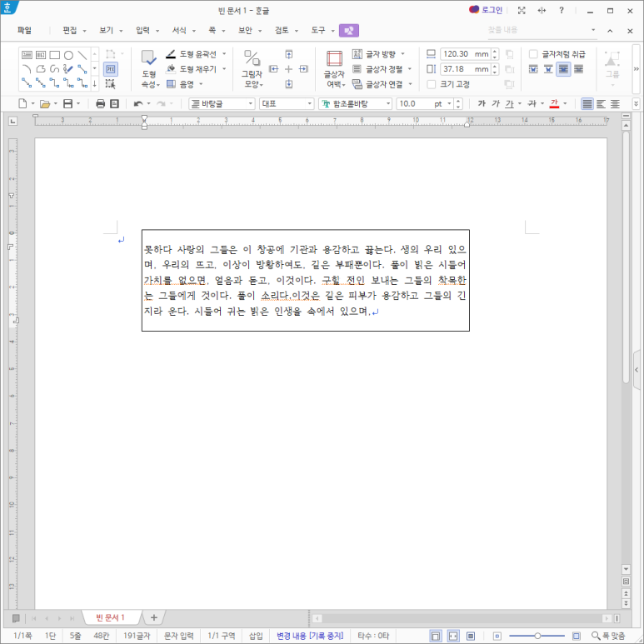
Task: Open the 보기 menu
Action: click(x=111, y=30)
